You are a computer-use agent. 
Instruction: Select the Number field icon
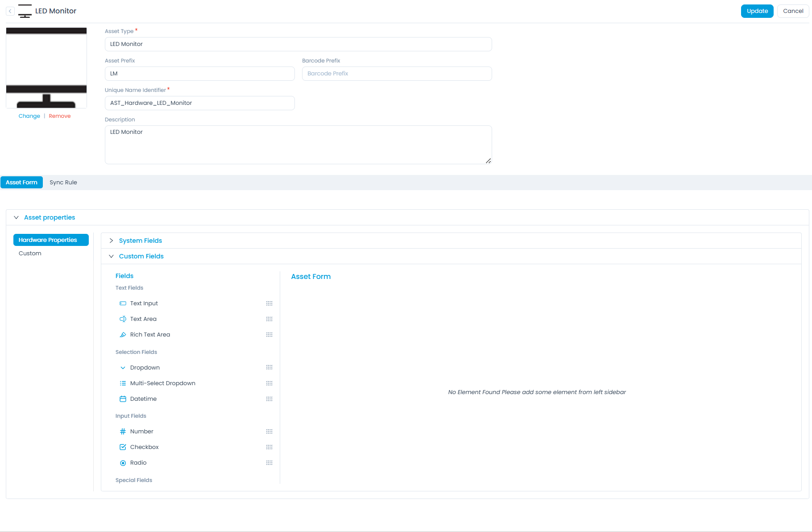(123, 431)
